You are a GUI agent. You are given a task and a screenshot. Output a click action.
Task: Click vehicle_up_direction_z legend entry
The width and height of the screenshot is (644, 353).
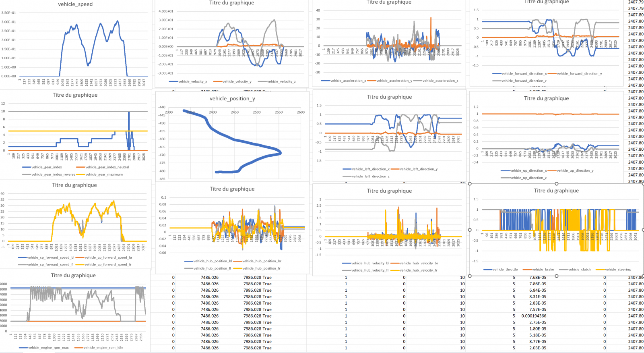[524, 178]
